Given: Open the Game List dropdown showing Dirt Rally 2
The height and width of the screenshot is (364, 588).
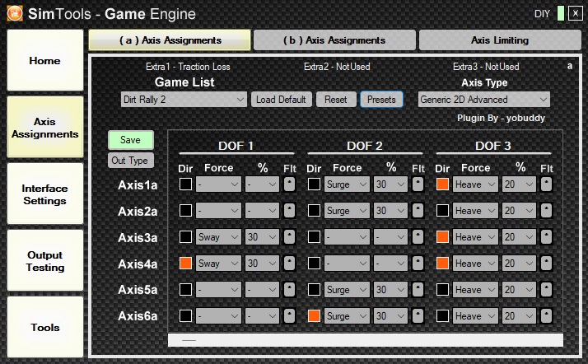Looking at the screenshot, I should (x=184, y=100).
